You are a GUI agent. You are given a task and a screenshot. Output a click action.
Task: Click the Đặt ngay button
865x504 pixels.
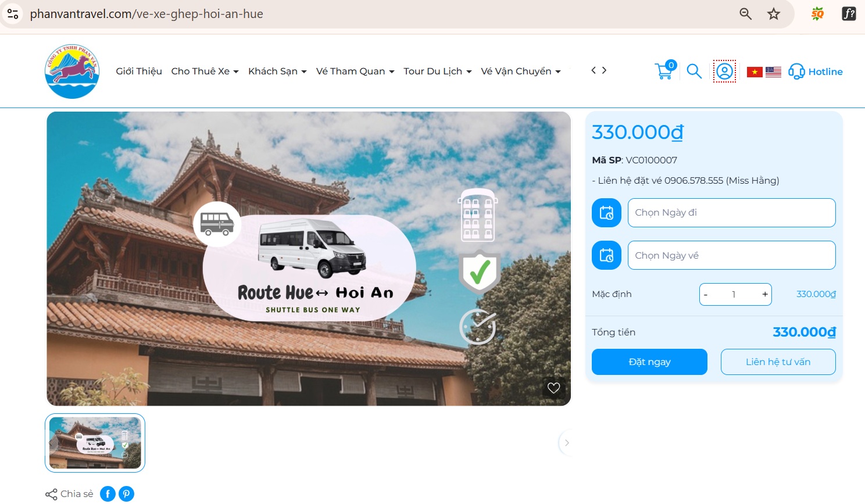click(649, 362)
